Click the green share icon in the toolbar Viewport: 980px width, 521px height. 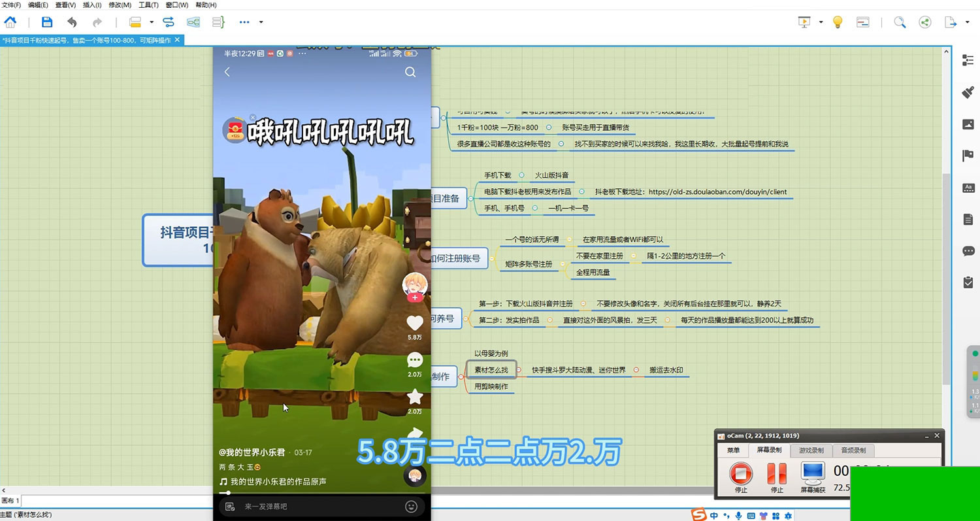pos(924,22)
